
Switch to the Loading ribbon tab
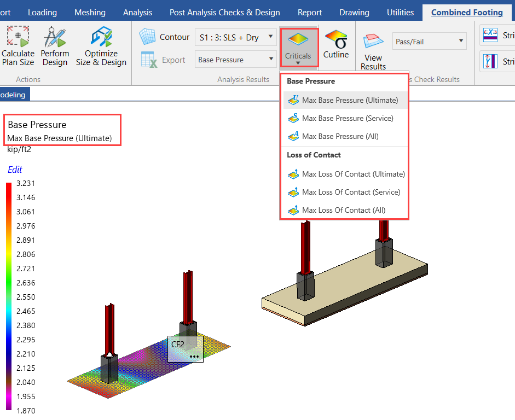point(42,13)
